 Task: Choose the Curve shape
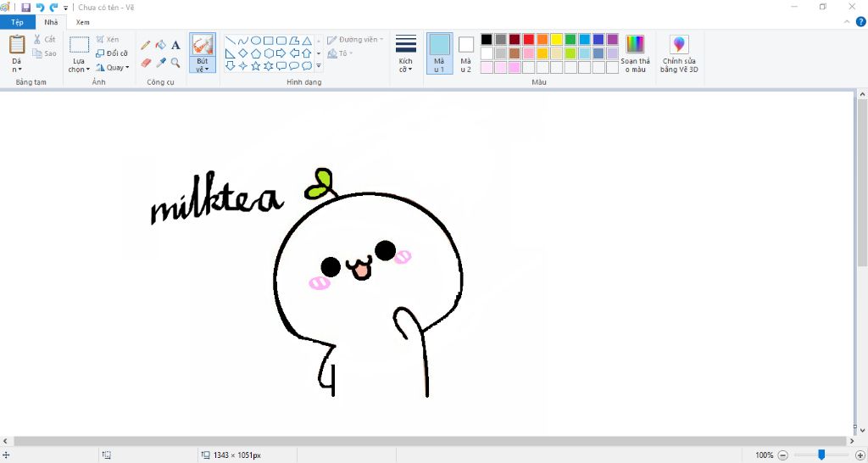point(243,41)
